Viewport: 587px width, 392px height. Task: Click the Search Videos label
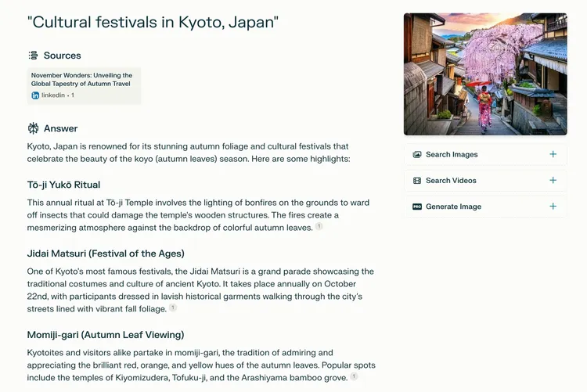point(451,181)
